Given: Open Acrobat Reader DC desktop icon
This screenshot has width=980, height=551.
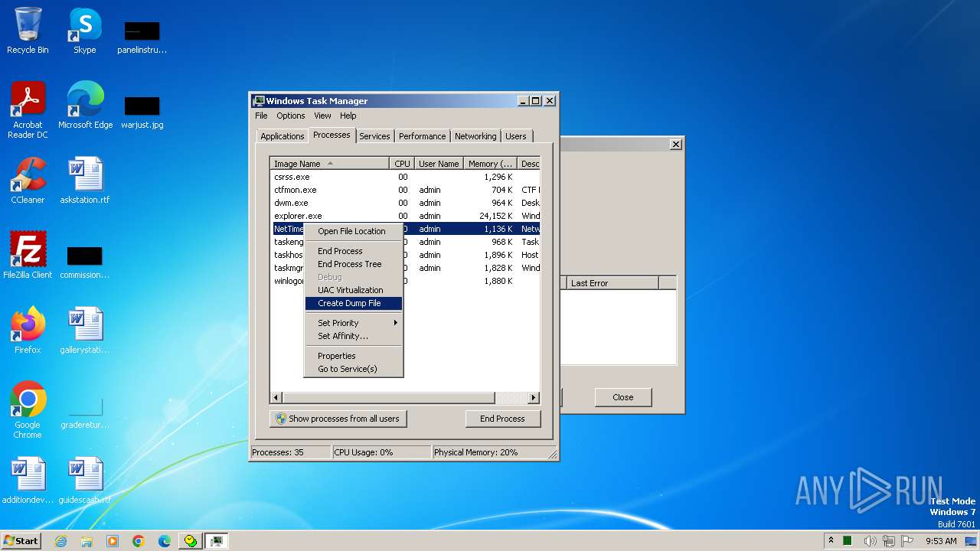Looking at the screenshot, I should [x=28, y=110].
